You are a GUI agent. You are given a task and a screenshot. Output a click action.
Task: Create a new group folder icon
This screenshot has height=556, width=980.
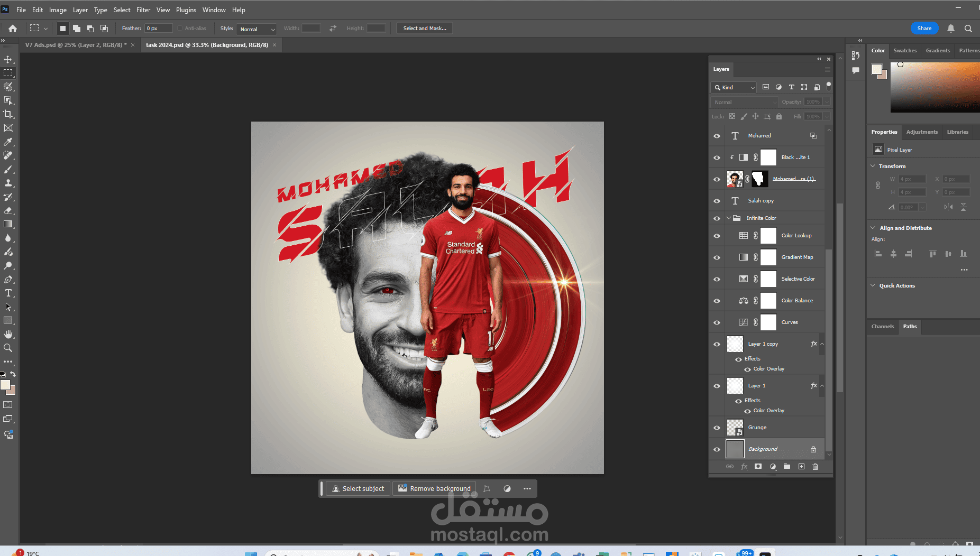787,467
